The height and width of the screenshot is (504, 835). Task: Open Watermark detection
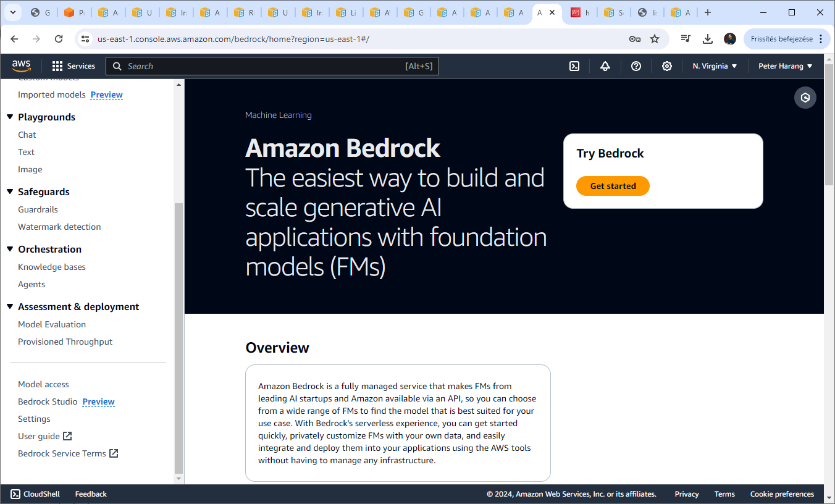click(59, 227)
